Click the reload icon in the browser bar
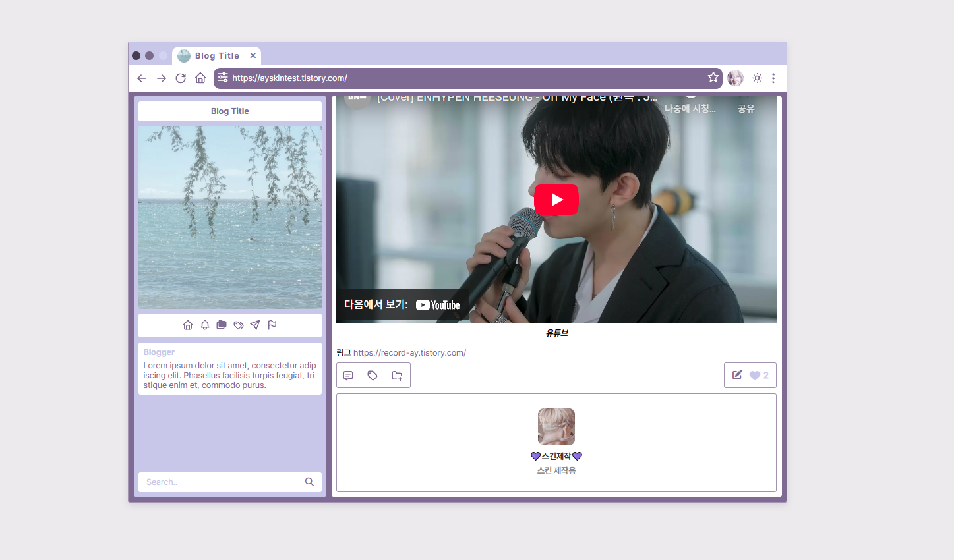This screenshot has width=954, height=560. (181, 78)
